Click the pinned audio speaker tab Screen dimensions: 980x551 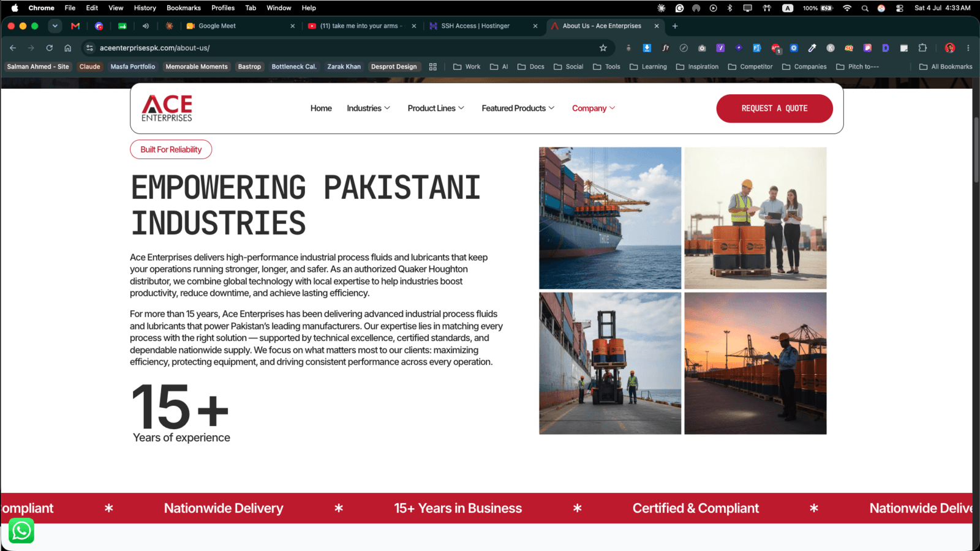coord(146,26)
